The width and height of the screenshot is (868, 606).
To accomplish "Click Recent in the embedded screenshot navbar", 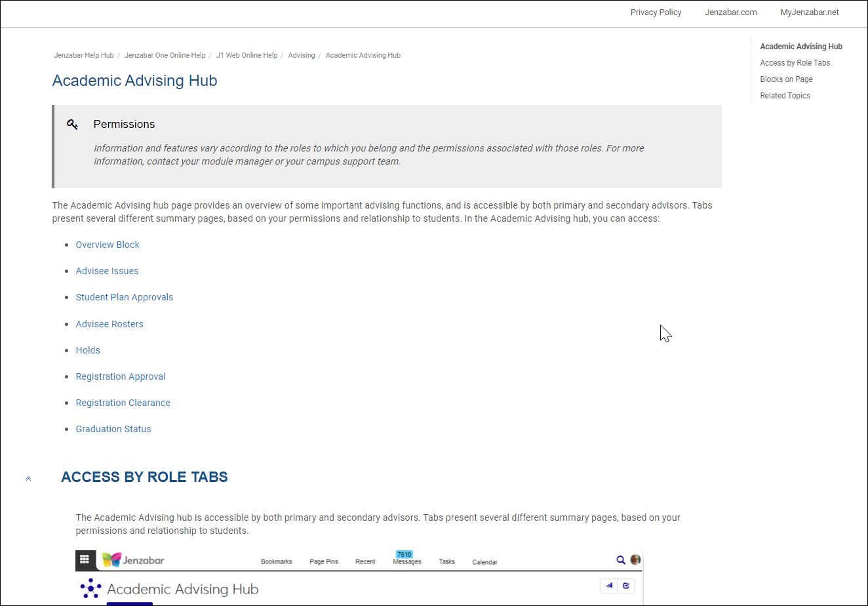I will coord(365,562).
